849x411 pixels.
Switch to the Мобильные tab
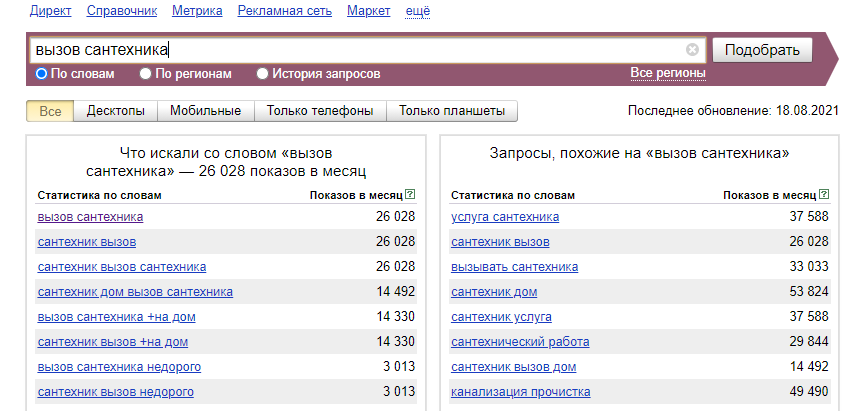click(206, 111)
